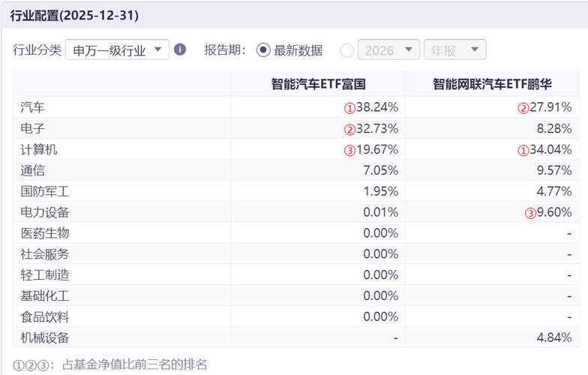Click the 国防军工 industry row label

tap(45, 191)
